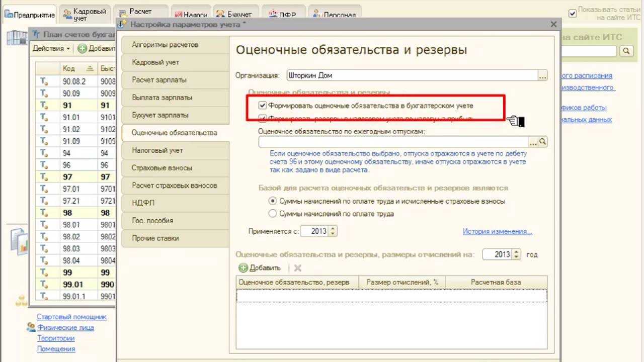The height and width of the screenshot is (362, 644).
Task: Click Добавить in reserves table
Action: pos(260,268)
